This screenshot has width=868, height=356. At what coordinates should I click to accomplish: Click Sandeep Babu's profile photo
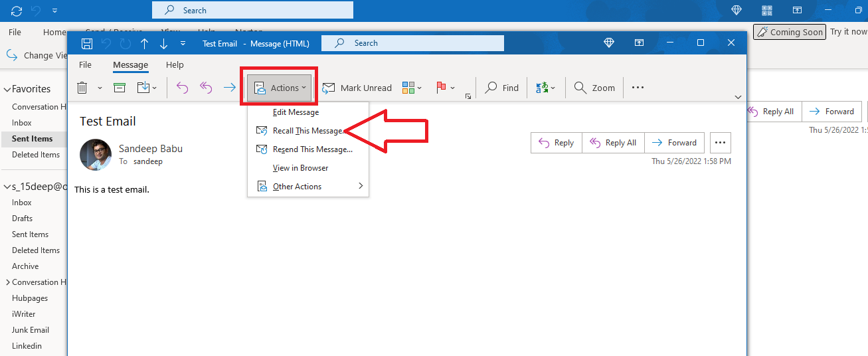[x=96, y=155]
